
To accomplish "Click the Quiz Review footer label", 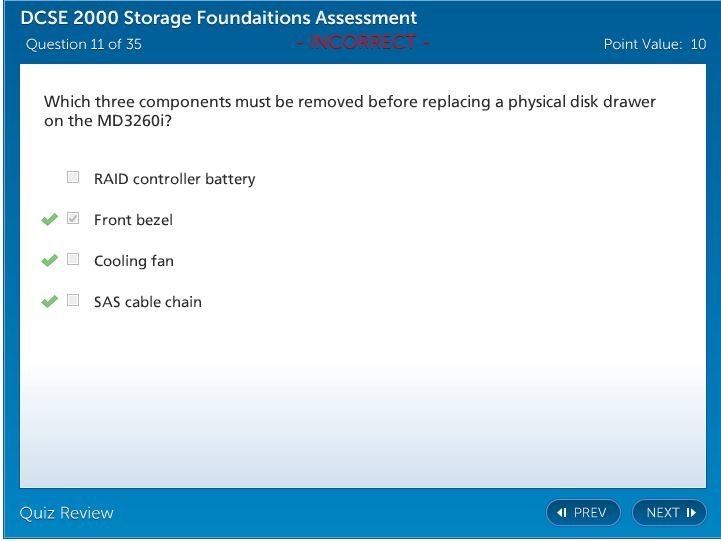I will point(67,513).
